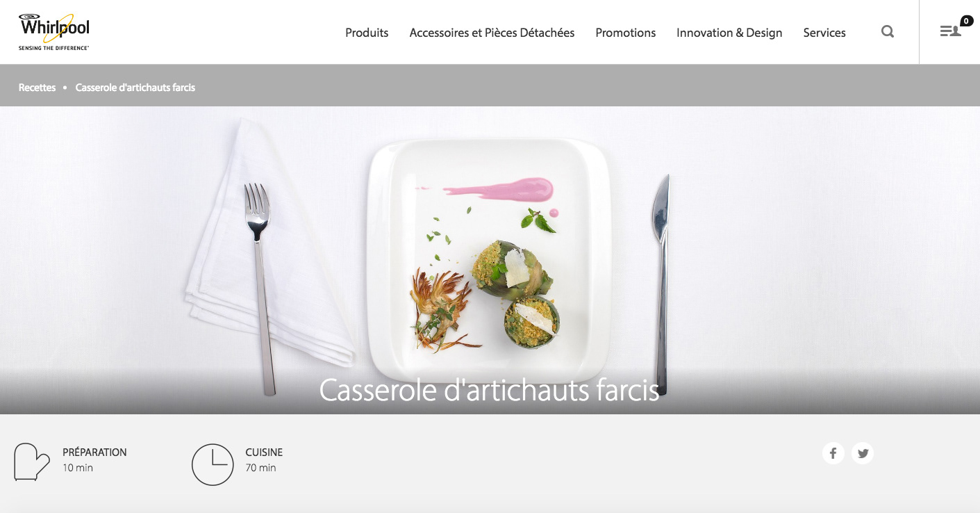Open the Produits menu

(367, 33)
